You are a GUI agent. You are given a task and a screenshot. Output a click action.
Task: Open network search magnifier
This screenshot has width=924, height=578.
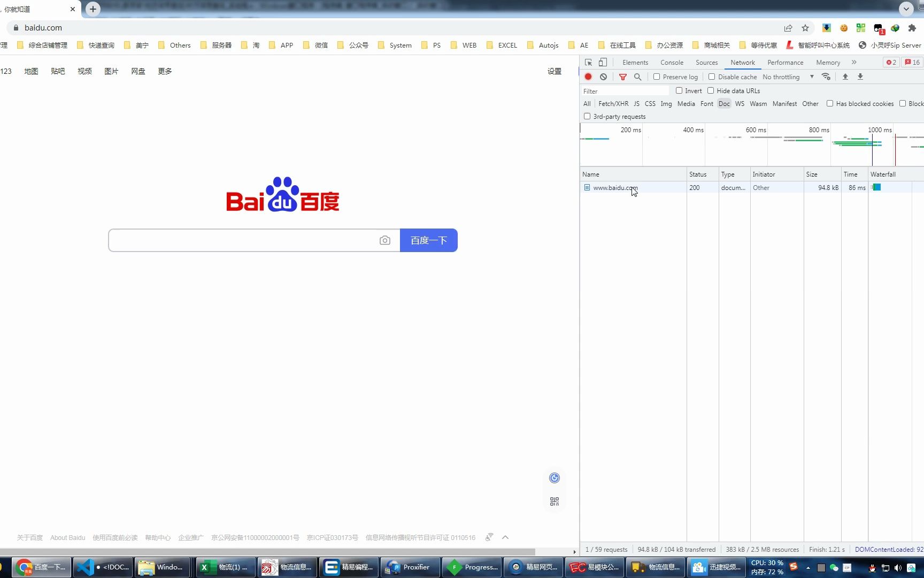[x=637, y=77]
